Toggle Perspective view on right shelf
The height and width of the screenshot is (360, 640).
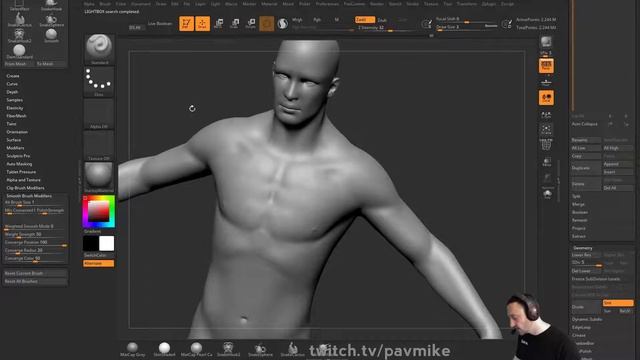point(546,66)
